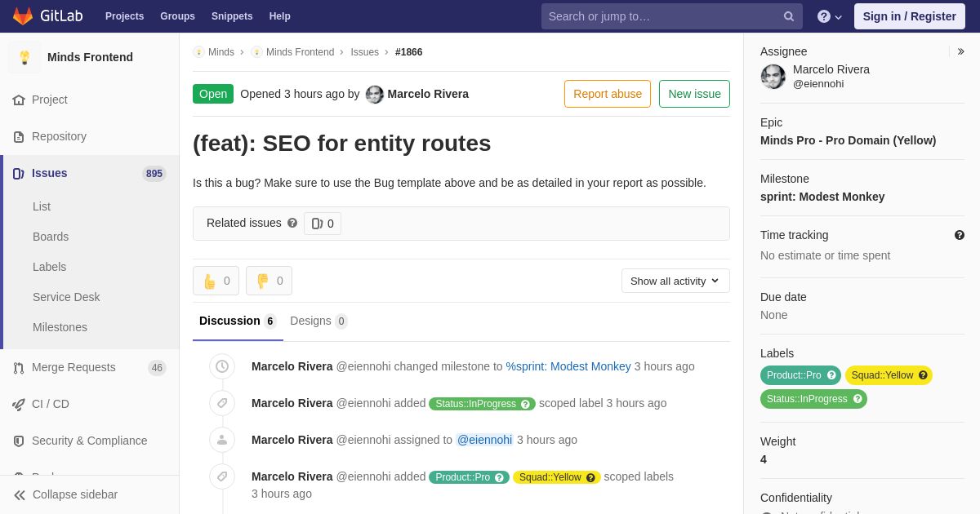This screenshot has width=980, height=514.
Task: Click the Related issues help icon
Action: (292, 223)
